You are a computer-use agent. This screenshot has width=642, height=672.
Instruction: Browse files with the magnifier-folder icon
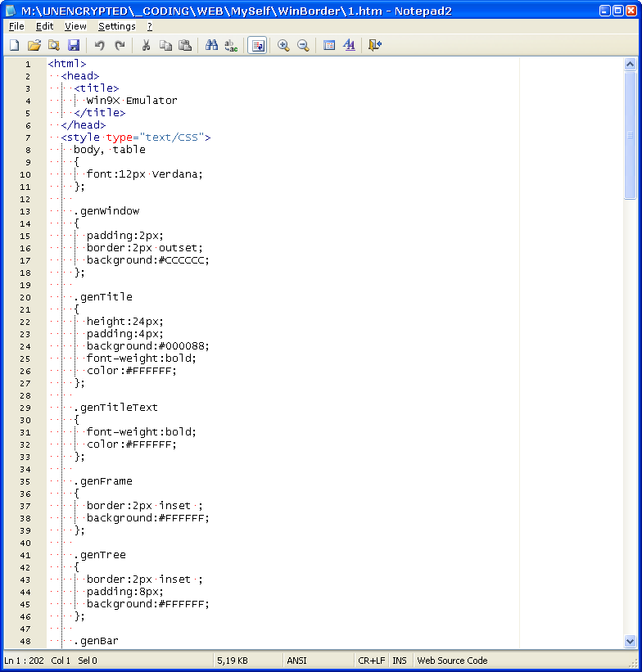coord(54,45)
